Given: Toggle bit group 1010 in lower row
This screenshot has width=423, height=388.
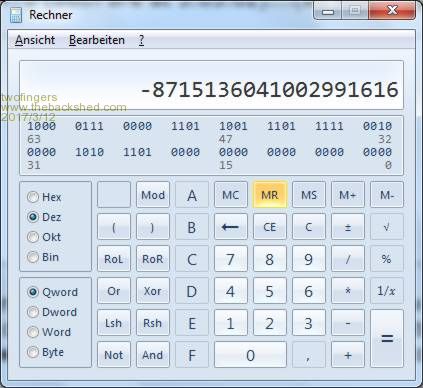Looking at the screenshot, I should [x=89, y=152].
